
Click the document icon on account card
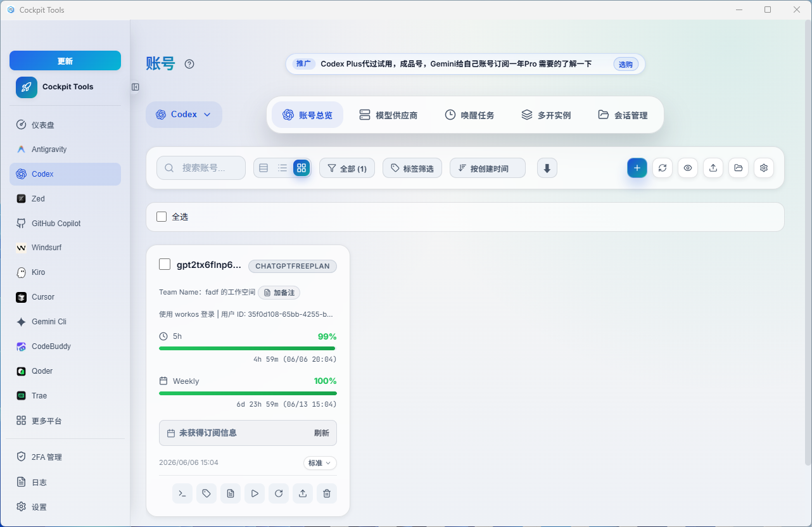tap(231, 493)
